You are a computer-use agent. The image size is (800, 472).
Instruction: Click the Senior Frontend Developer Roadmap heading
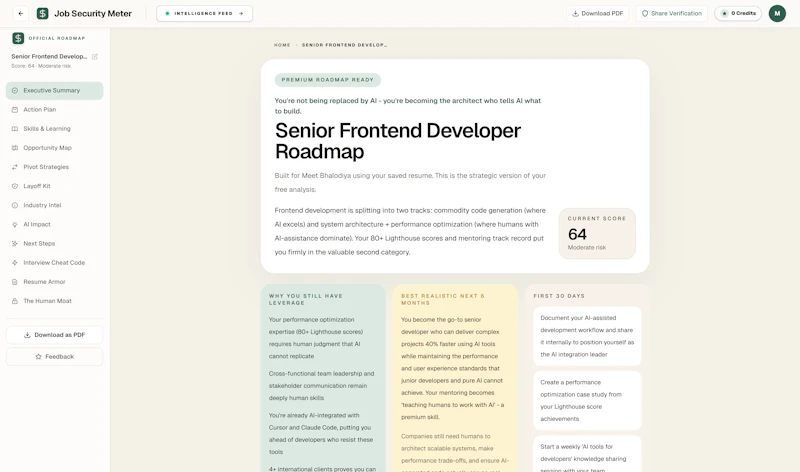(x=397, y=141)
